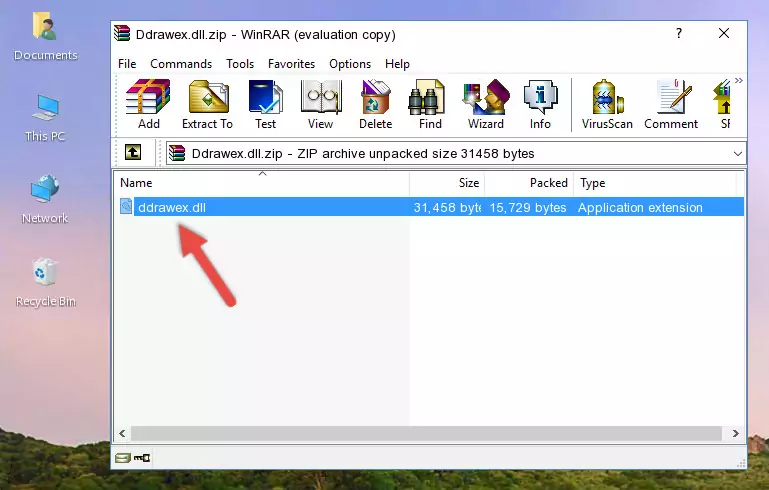Open the Help menu
Image resolution: width=769 pixels, height=490 pixels.
pos(397,64)
